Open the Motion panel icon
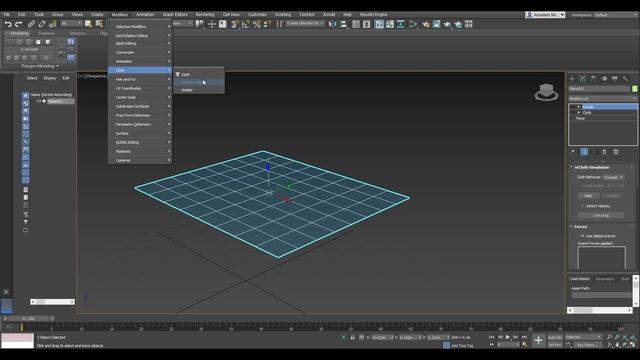Screen dimensions: 640x360 (604, 78)
